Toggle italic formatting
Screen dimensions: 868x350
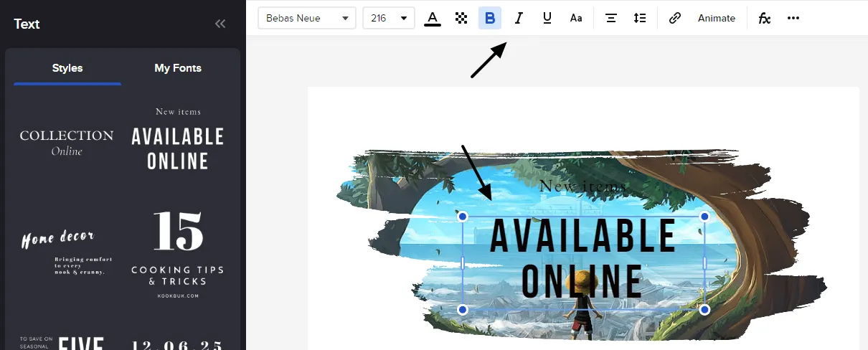pos(519,18)
